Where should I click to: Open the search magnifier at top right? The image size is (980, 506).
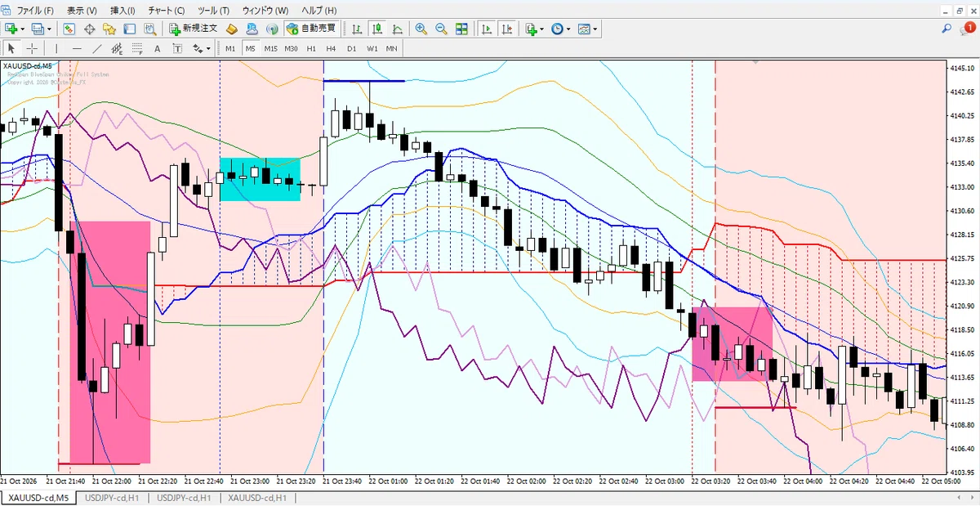pyautogui.click(x=947, y=29)
